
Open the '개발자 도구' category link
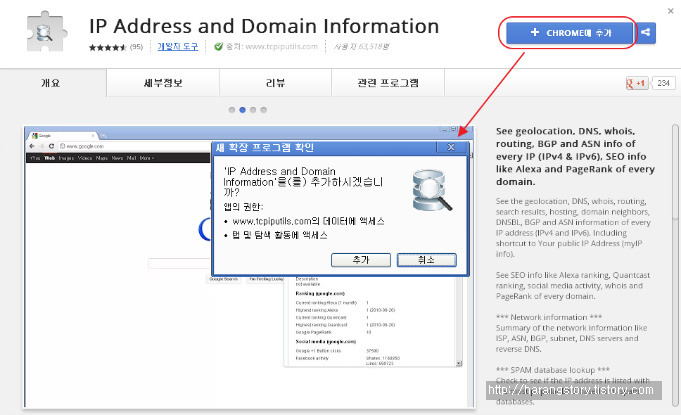click(177, 46)
